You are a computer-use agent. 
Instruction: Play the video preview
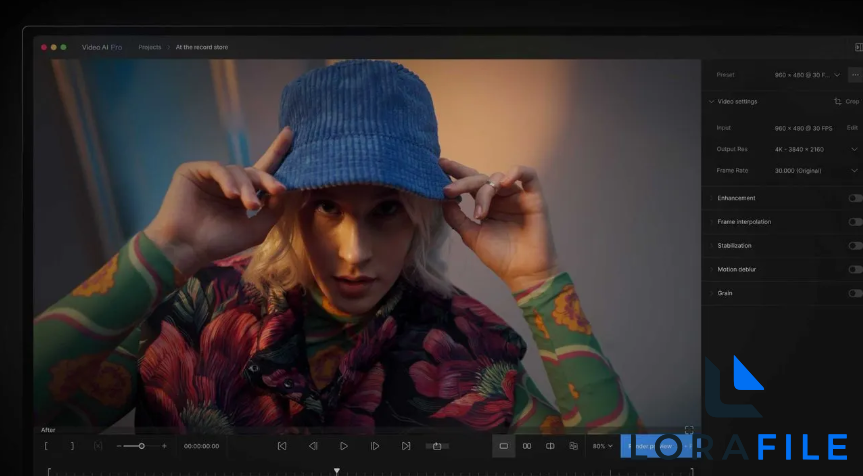point(343,446)
